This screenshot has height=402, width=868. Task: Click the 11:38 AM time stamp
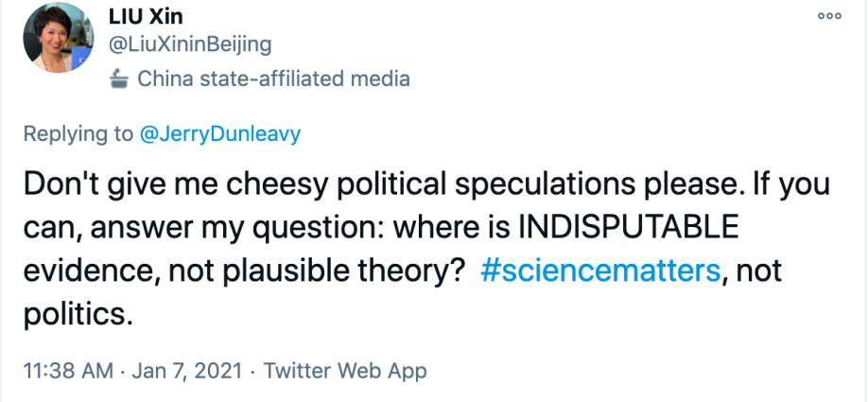click(x=61, y=370)
